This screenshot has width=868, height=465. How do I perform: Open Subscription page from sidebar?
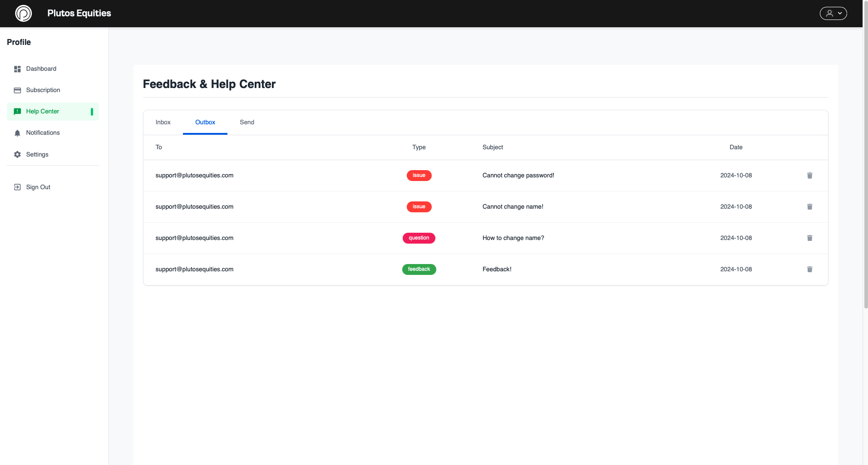(43, 90)
